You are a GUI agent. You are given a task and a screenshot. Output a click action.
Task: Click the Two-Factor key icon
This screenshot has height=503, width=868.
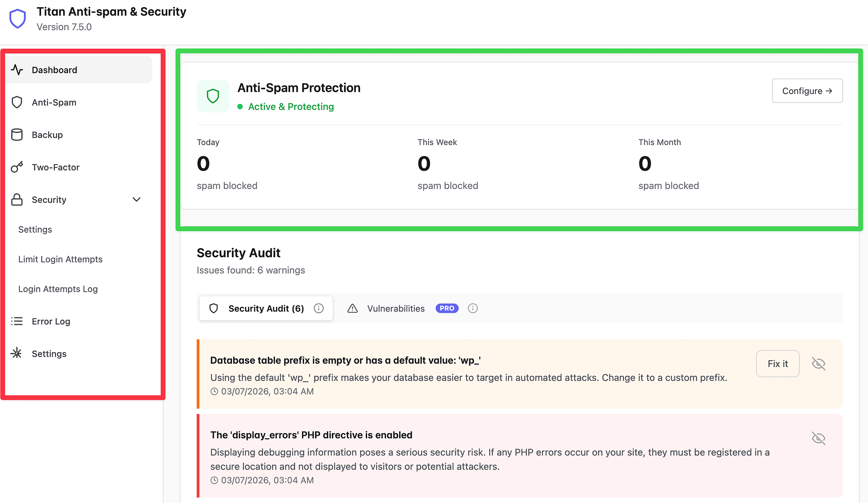[17, 167]
